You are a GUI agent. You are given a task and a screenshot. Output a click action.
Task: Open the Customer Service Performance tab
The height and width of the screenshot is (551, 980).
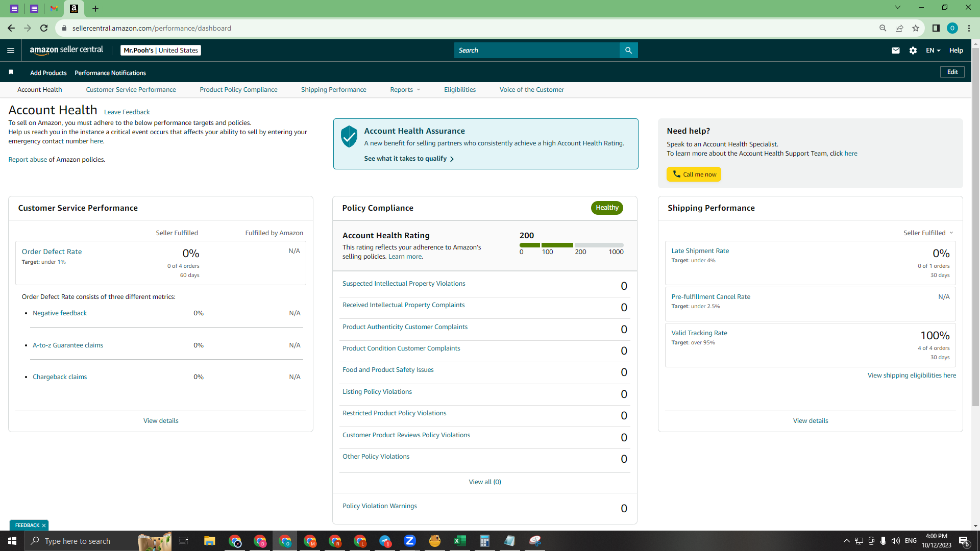(131, 89)
